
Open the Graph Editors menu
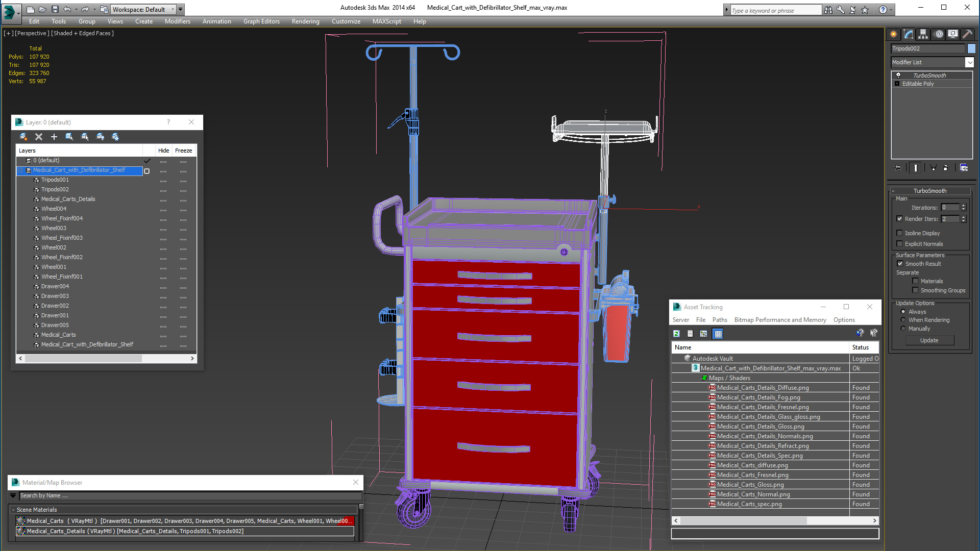(261, 21)
